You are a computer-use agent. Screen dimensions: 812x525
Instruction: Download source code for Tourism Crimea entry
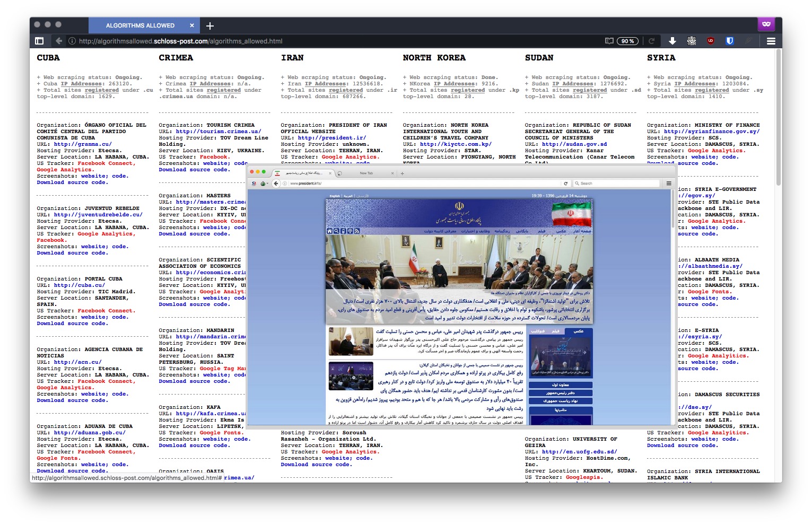coord(194,170)
